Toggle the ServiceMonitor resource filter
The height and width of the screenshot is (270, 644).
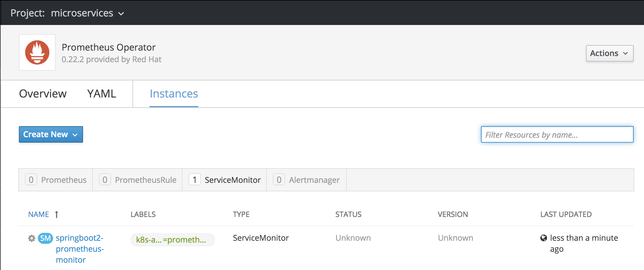tap(225, 180)
